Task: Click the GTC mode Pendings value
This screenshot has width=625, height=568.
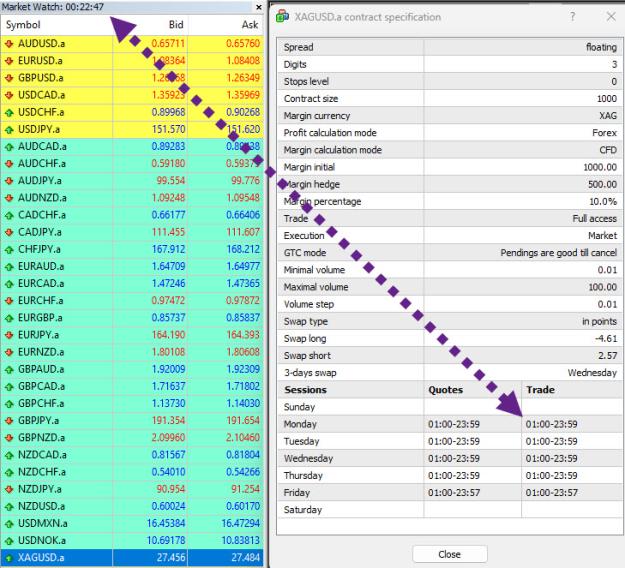Action: (x=559, y=253)
